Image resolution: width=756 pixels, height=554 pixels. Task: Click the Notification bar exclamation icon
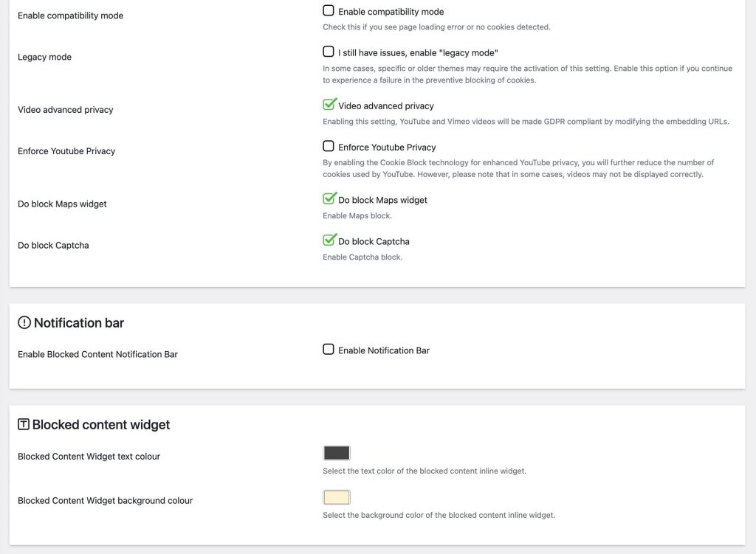[x=24, y=322]
